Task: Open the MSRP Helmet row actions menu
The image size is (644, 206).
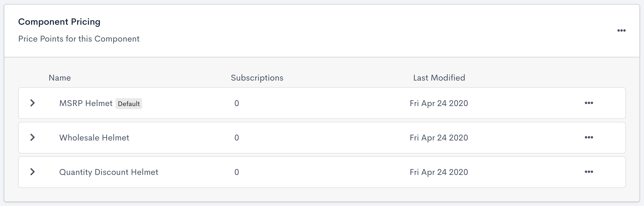Action: tap(589, 103)
